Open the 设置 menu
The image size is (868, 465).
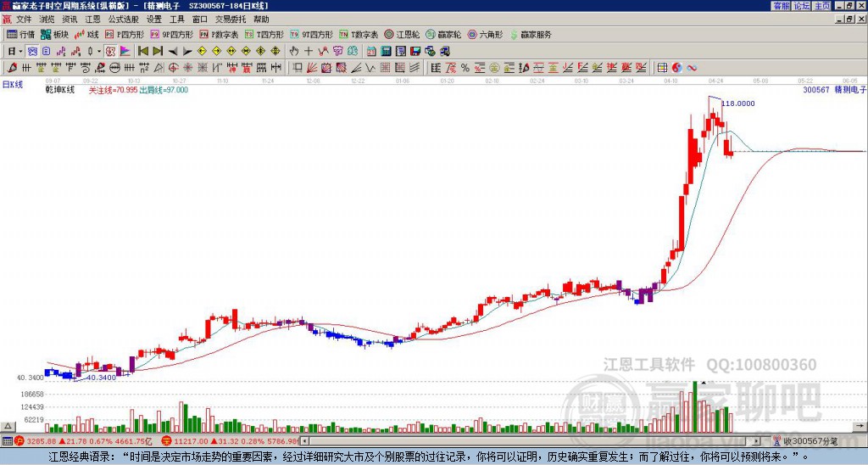[154, 20]
